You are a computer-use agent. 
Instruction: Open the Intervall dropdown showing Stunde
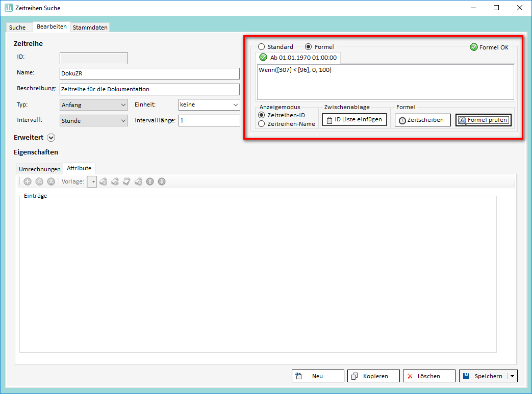coord(94,121)
